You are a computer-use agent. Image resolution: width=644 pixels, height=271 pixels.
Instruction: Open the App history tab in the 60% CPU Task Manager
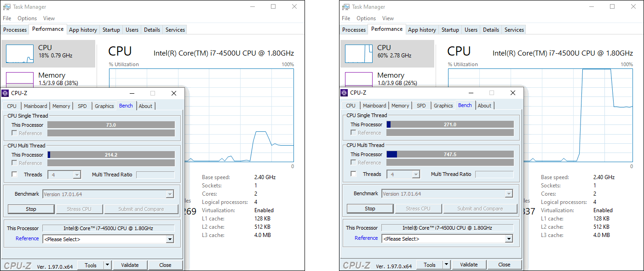coord(422,30)
